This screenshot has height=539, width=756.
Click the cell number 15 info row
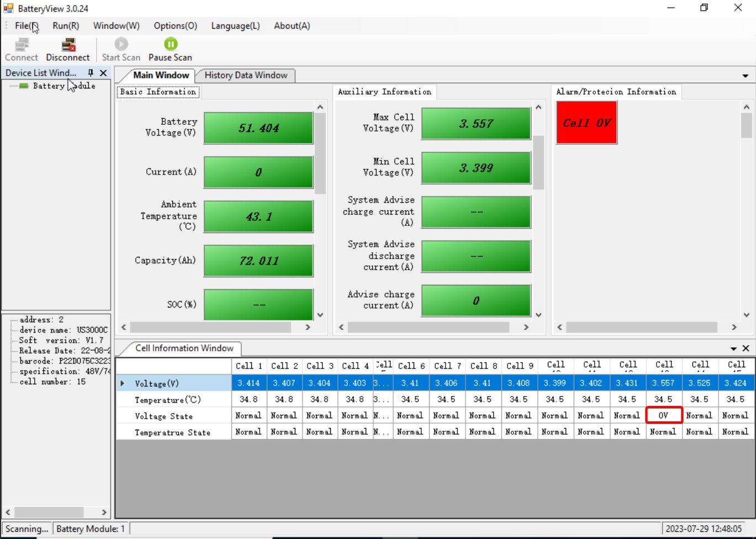[52, 382]
